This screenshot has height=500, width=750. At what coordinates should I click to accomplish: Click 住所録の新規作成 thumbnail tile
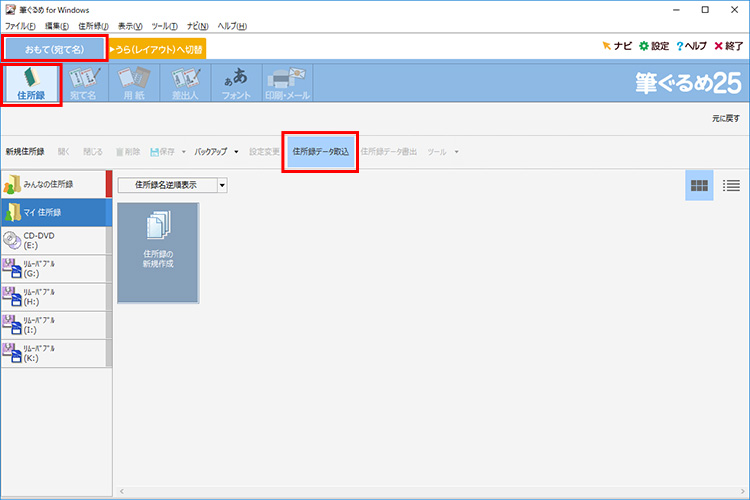click(x=158, y=252)
